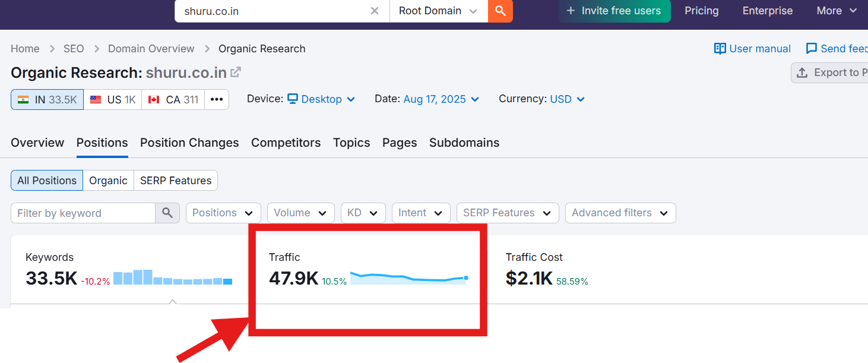Screen dimensions: 868x363
Task: Open the Positions filter dropdown
Action: 223,213
